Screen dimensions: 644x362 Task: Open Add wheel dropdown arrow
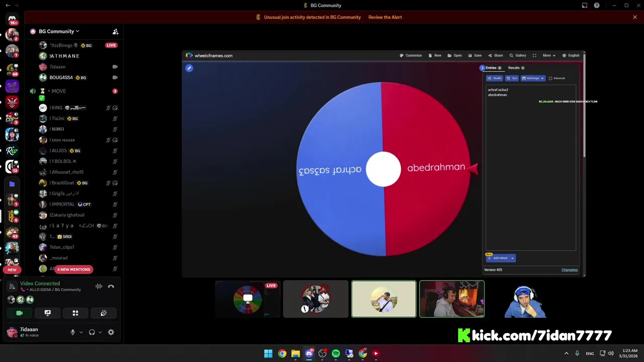coord(512,258)
